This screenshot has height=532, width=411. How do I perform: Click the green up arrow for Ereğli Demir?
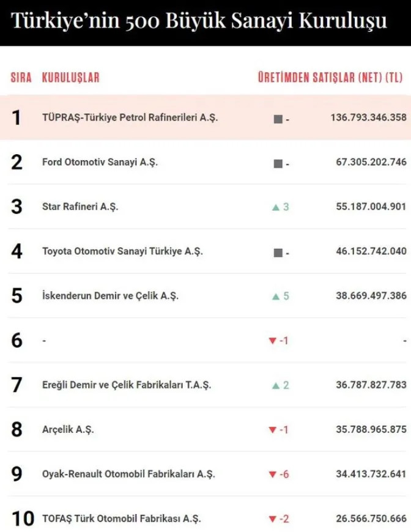[x=275, y=386]
